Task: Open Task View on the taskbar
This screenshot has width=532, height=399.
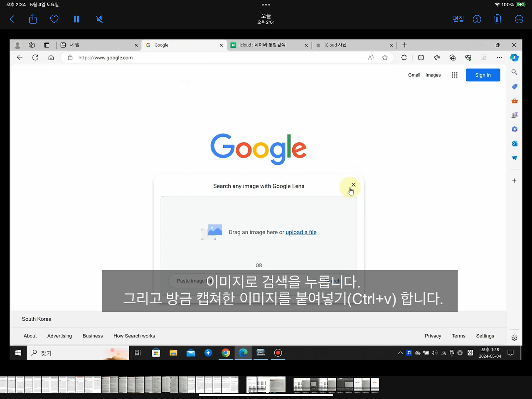Action: coord(138,353)
